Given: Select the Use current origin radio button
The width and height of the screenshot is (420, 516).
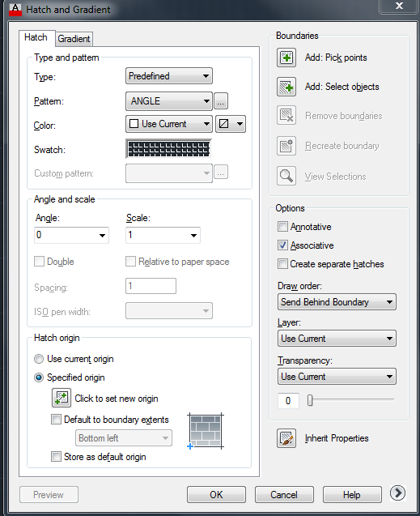Looking at the screenshot, I should coord(39,359).
